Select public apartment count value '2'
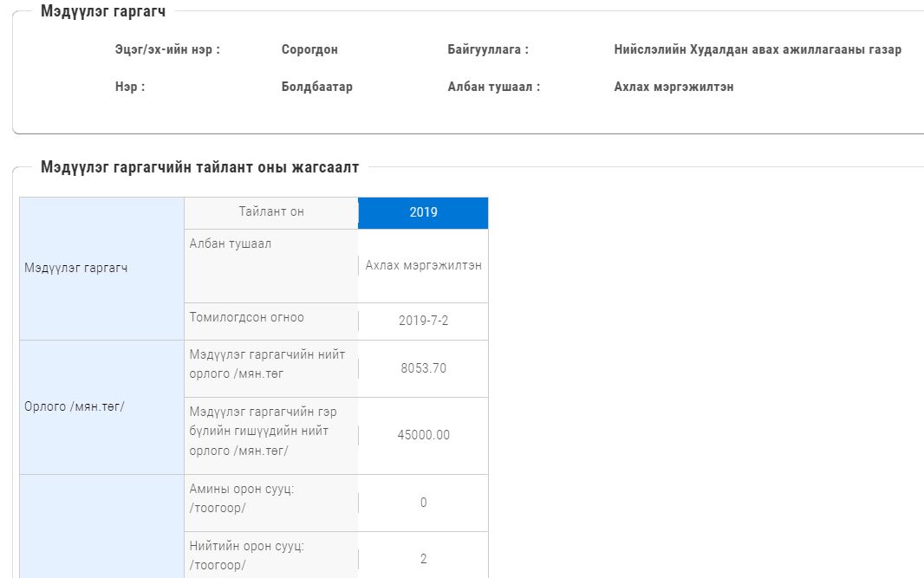Screen dimensions: 924x578 coord(423,559)
